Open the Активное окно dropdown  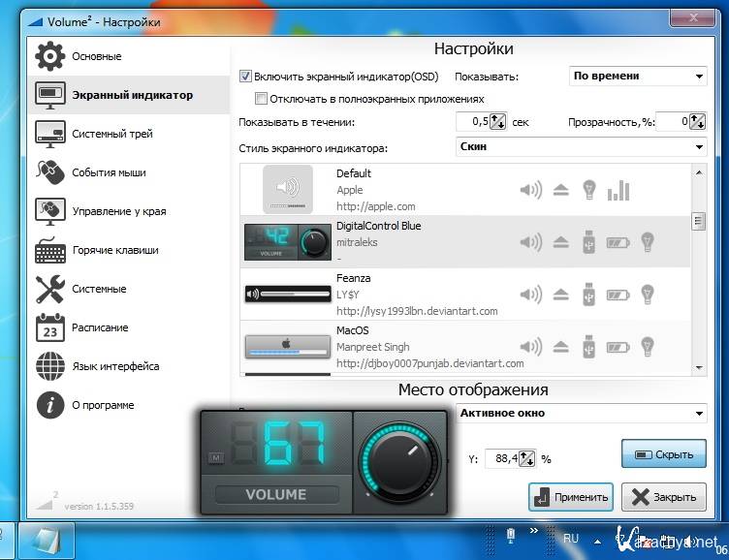point(581,413)
